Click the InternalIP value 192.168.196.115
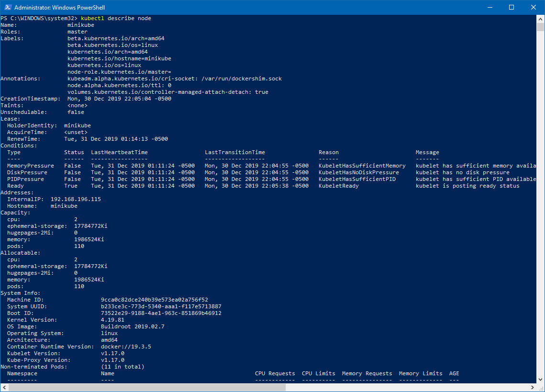The image size is (545, 392). (x=76, y=199)
